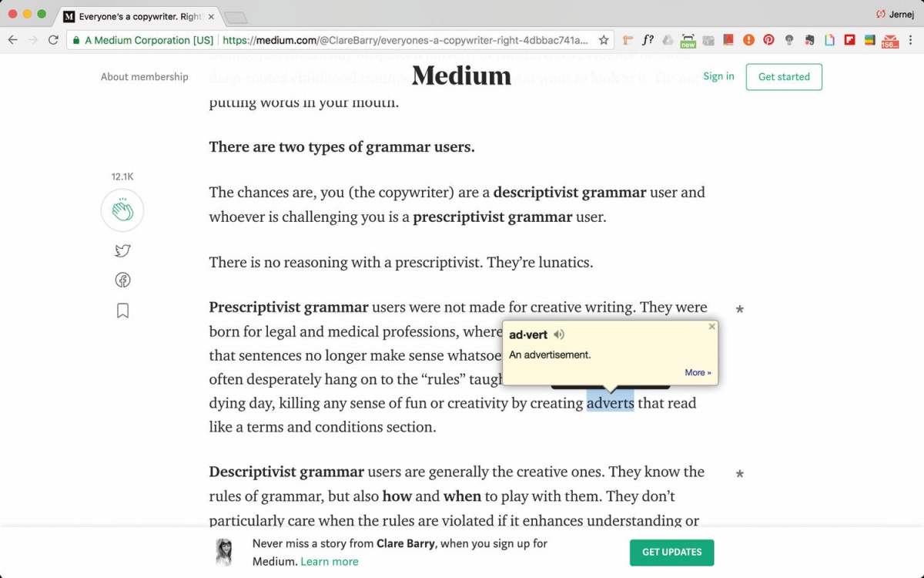The width and height of the screenshot is (924, 578).
Task: Click the signpost extension icon
Action: (x=628, y=40)
